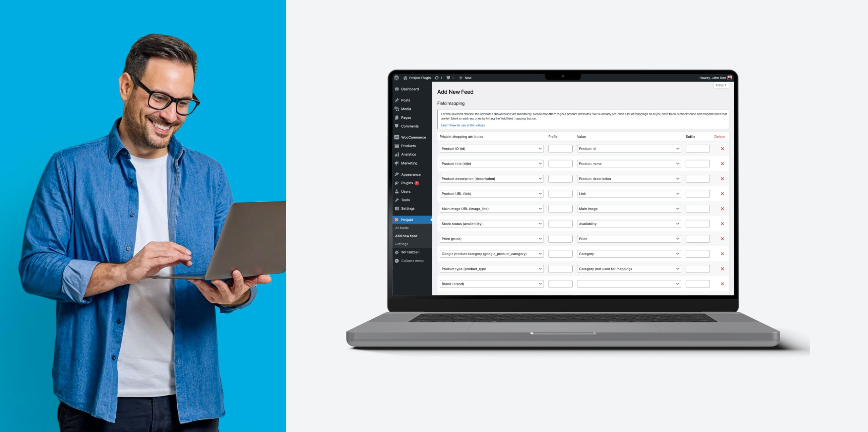
Task: Delete the Brand mapping row
Action: 723,284
